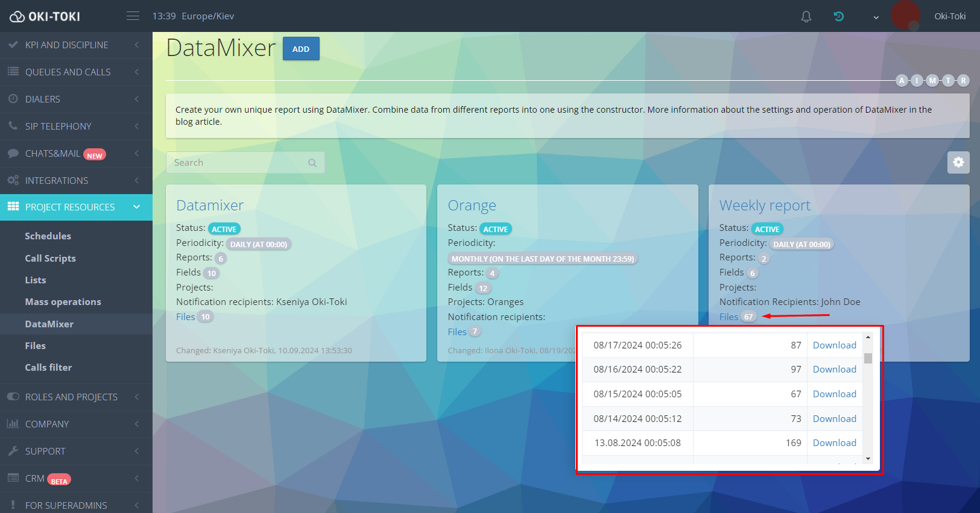Image resolution: width=980 pixels, height=513 pixels.
Task: Click the user avatar circle
Action: coord(905,15)
